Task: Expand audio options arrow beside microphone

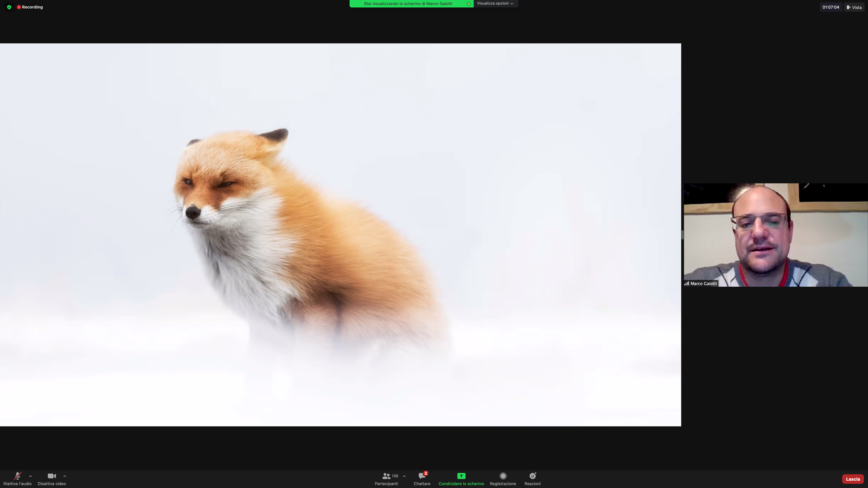Action: coord(30,476)
